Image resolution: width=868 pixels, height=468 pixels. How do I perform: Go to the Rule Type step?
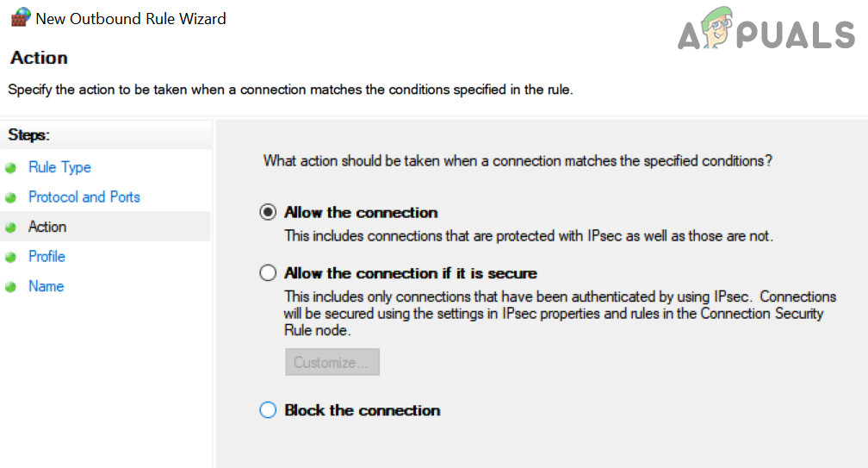[59, 167]
